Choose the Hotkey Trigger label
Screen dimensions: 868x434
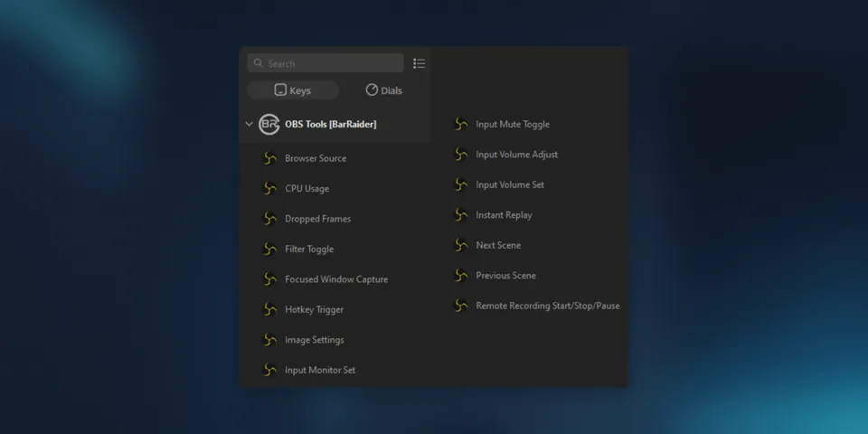[314, 309]
